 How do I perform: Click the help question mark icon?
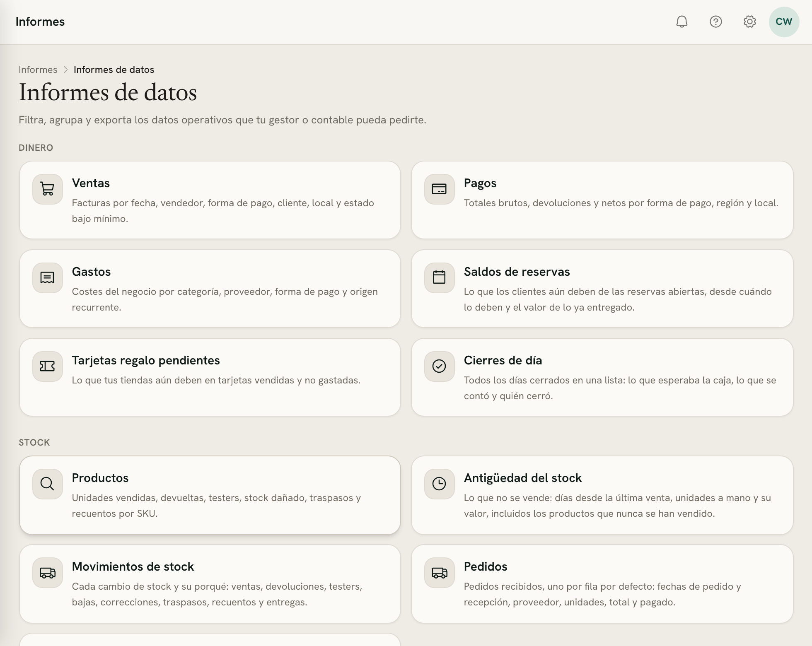point(715,22)
